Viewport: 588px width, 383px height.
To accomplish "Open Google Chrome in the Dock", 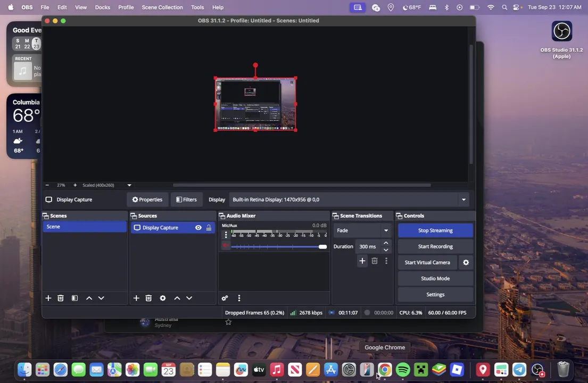I will pyautogui.click(x=385, y=370).
